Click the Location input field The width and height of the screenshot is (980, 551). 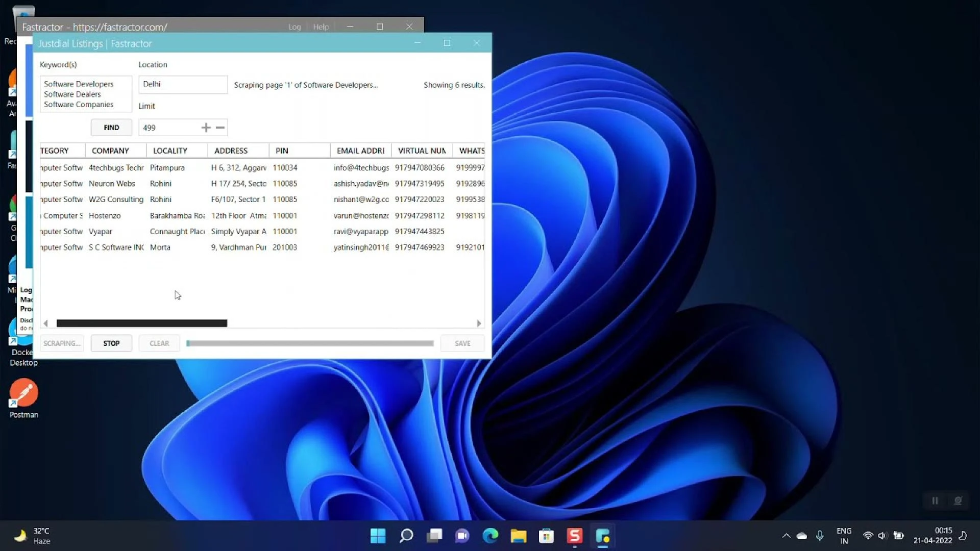tap(183, 85)
